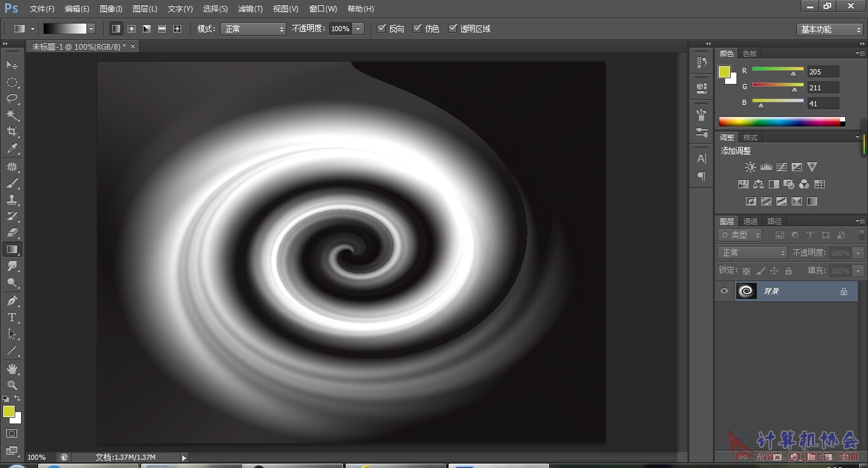Viewport: 868px width, 468px height.
Task: Open the 文件(F) menu
Action: [42, 9]
